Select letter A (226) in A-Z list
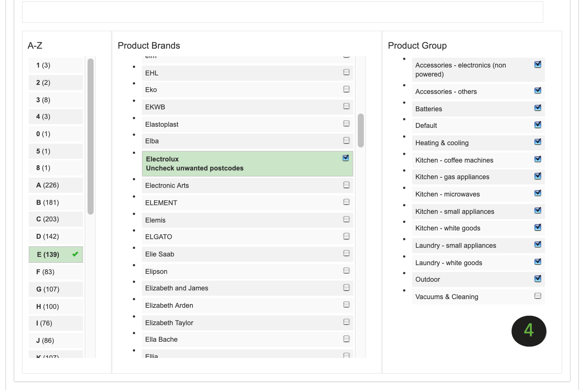 click(56, 185)
